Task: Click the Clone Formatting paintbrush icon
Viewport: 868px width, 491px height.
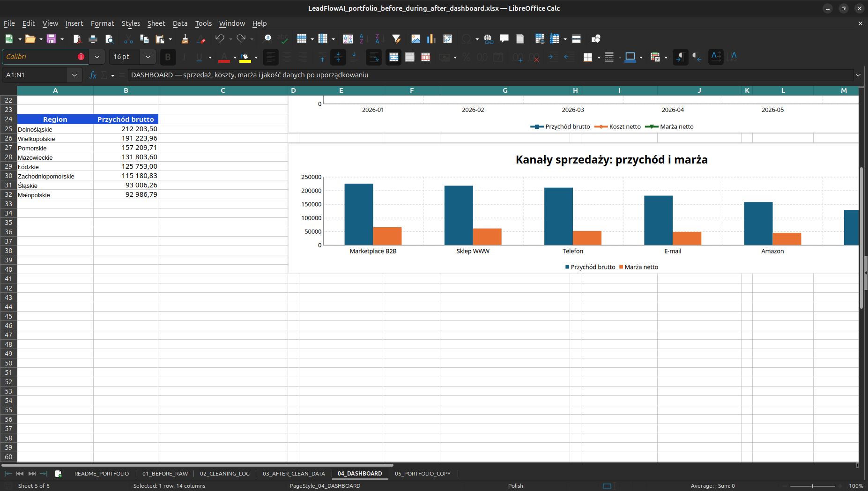Action: pyautogui.click(x=185, y=39)
